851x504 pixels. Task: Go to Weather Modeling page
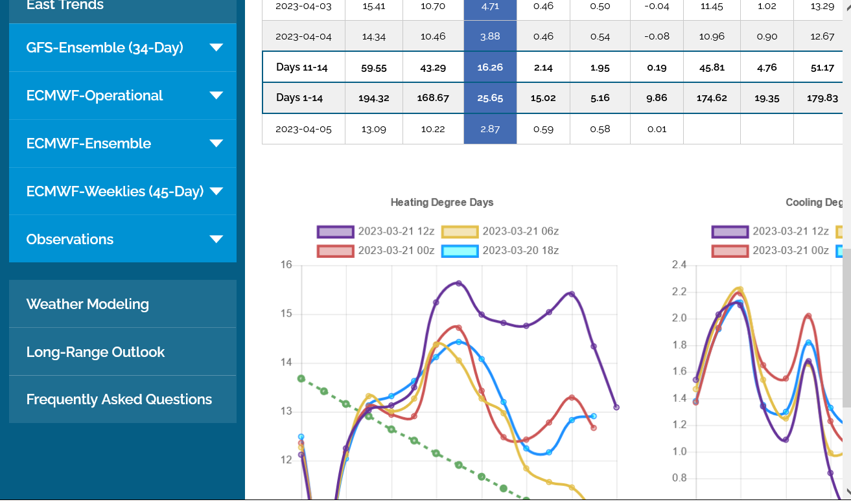pos(122,304)
